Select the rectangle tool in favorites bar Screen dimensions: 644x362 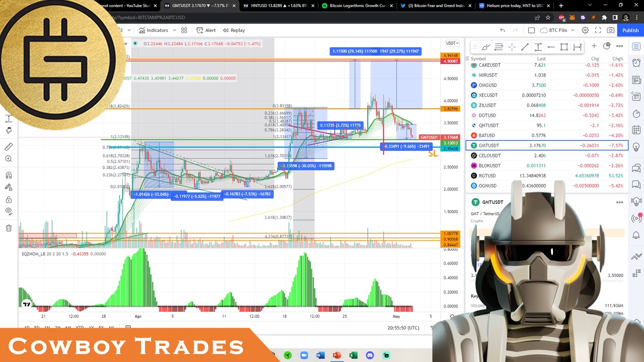[564, 47]
